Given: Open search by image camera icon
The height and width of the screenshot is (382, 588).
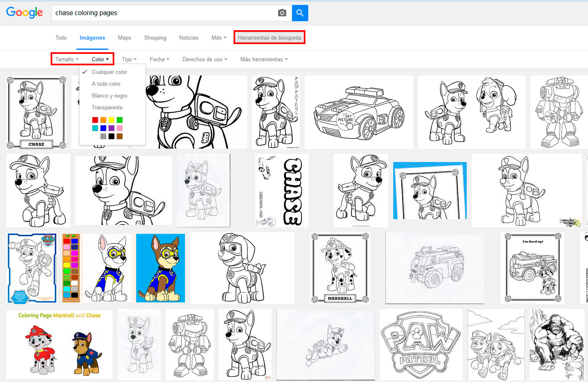Looking at the screenshot, I should click(x=282, y=13).
